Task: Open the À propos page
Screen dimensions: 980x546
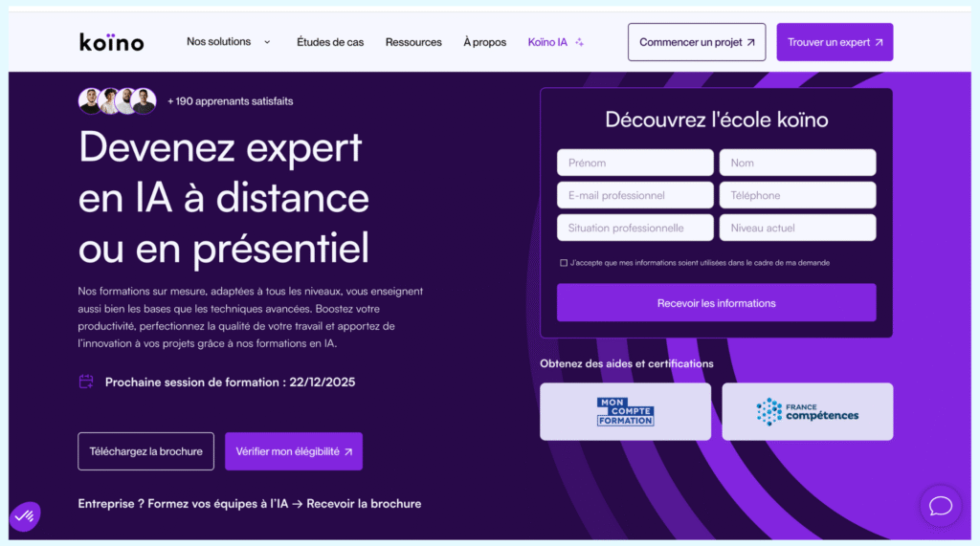Action: (484, 42)
